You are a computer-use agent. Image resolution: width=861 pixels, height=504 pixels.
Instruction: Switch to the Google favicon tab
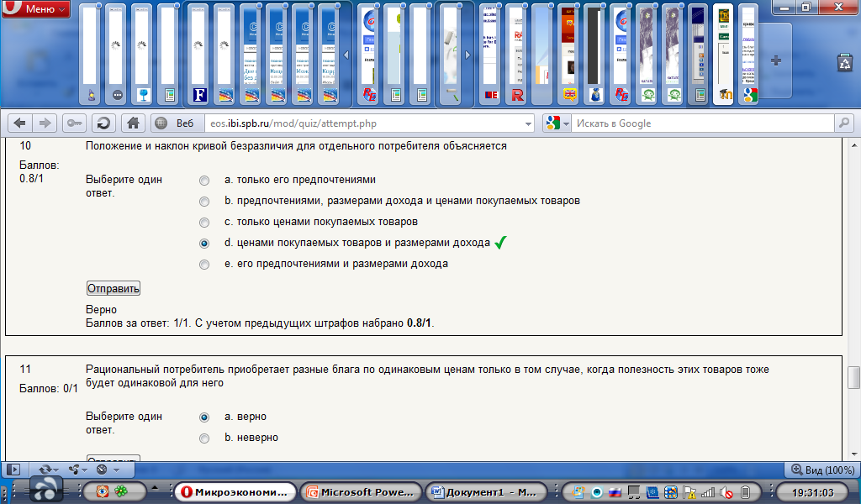pyautogui.click(x=750, y=55)
